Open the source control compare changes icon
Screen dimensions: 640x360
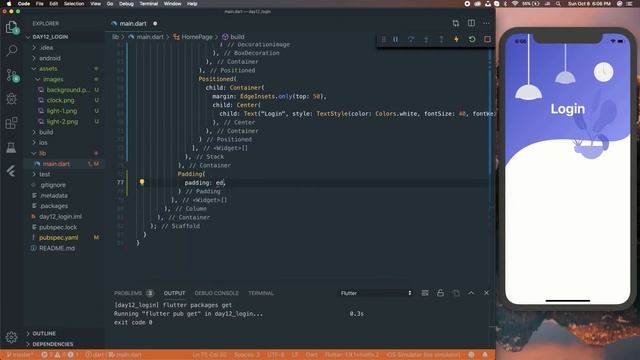click(456, 23)
